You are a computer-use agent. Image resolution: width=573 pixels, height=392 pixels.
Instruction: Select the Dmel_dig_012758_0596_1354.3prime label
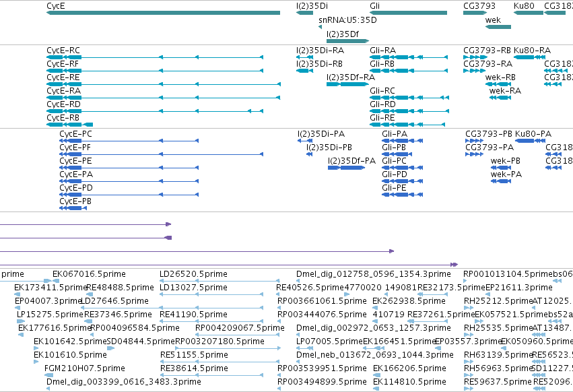(x=374, y=274)
